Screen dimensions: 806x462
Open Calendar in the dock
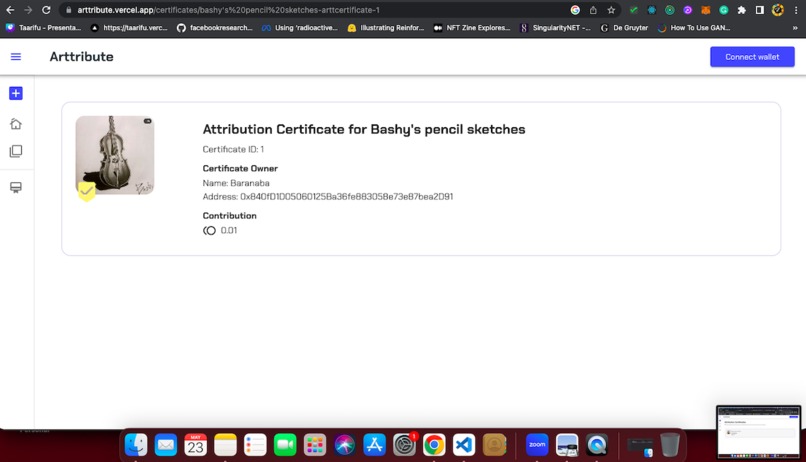[196, 445]
